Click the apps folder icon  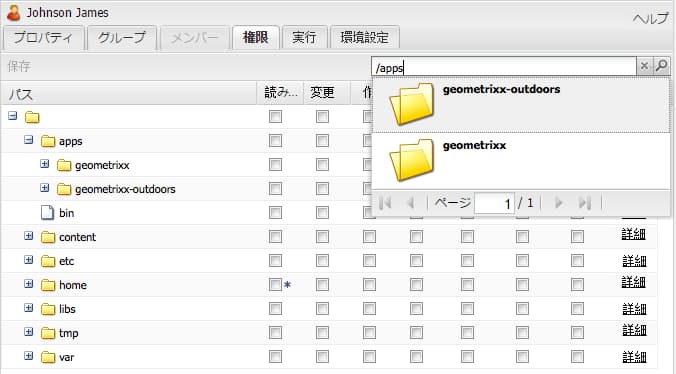pyautogui.click(x=48, y=141)
